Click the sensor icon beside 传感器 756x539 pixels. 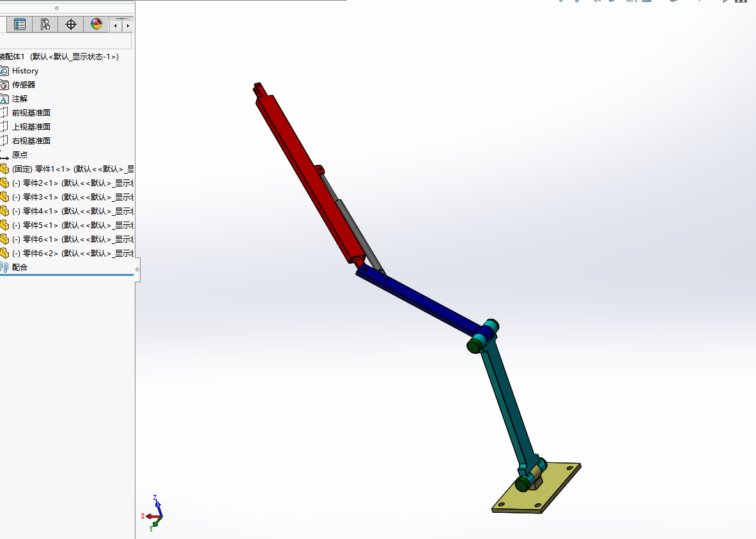pyautogui.click(x=4, y=86)
